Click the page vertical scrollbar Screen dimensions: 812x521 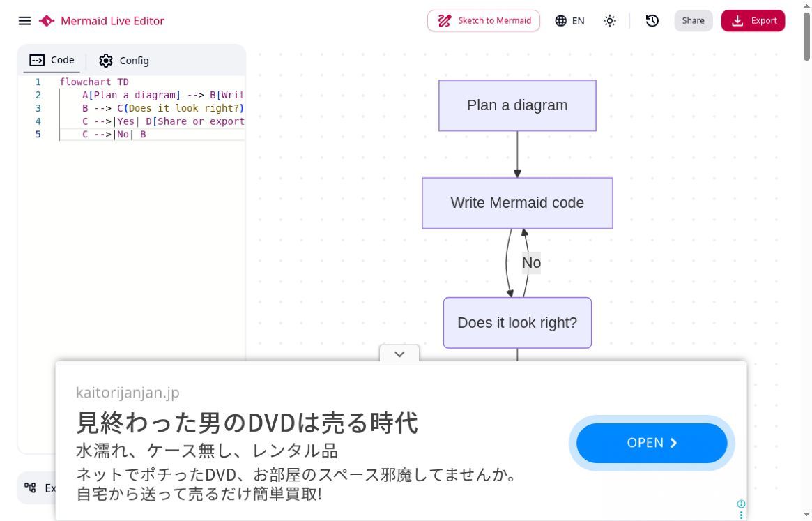click(x=807, y=36)
